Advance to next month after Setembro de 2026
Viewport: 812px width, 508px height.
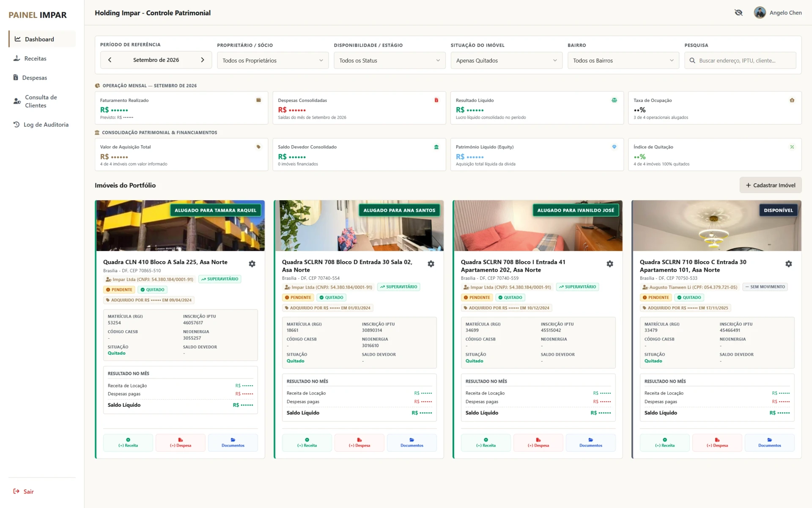pos(203,60)
